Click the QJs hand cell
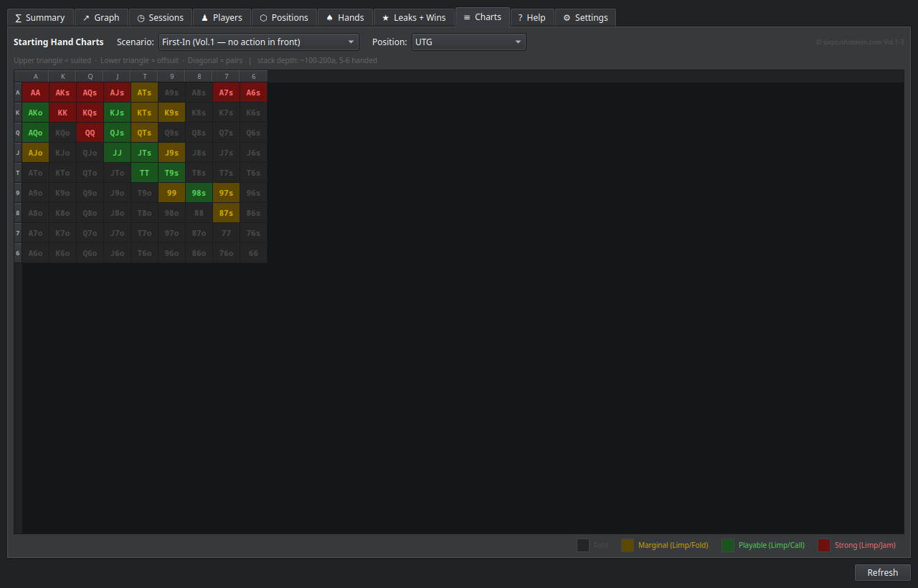 point(118,133)
